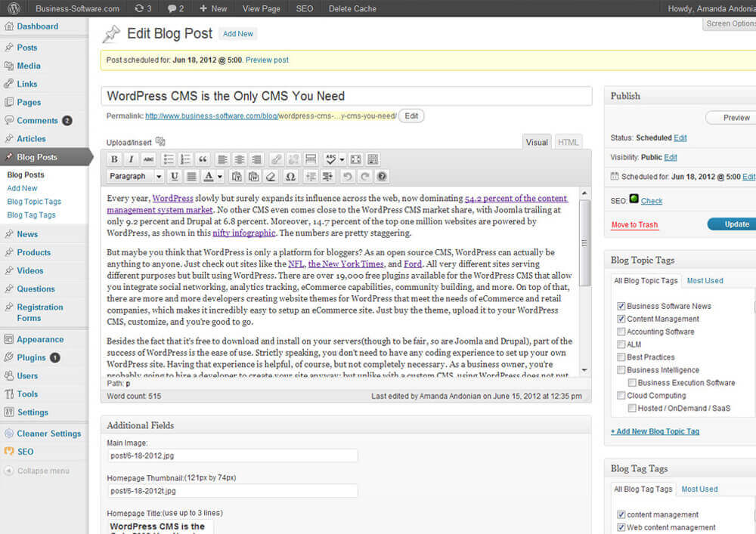Open the Most Used topic tags tab

pyautogui.click(x=703, y=281)
